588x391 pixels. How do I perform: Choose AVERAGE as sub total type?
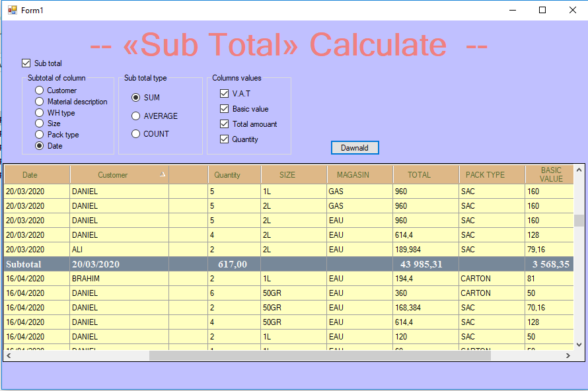[x=135, y=116]
